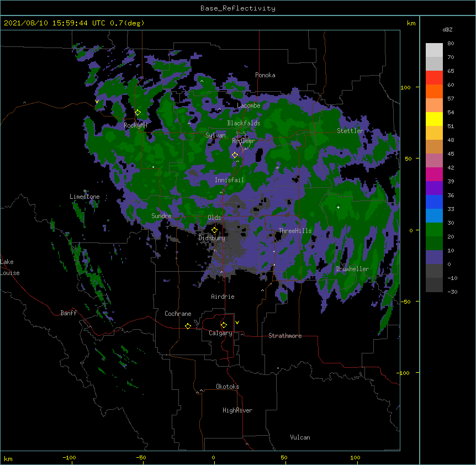476x465 pixels.
Task: Click the yellow diamond marker below RedDeer
Action: (x=235, y=155)
